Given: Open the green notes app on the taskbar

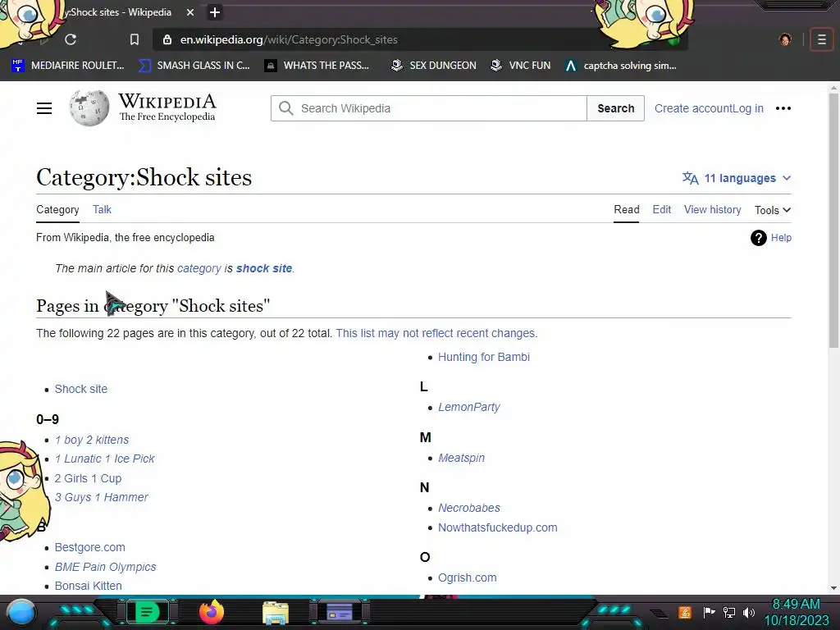Looking at the screenshot, I should (x=147, y=612).
